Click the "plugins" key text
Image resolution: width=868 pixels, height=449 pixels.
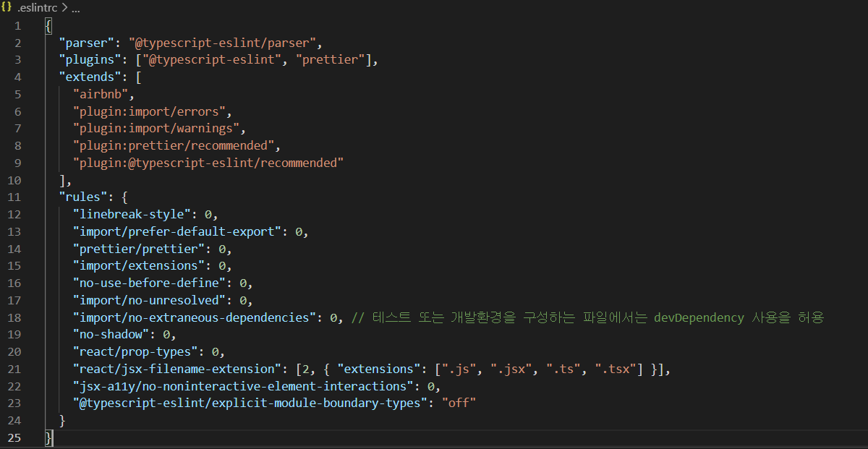90,60
